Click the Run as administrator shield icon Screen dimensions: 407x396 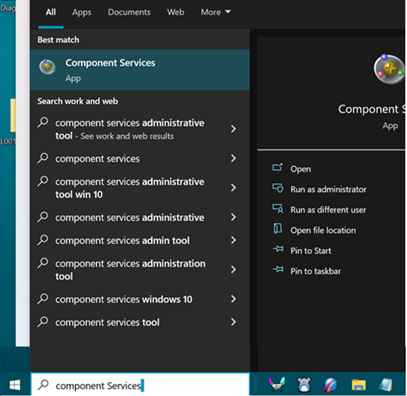[x=278, y=188]
